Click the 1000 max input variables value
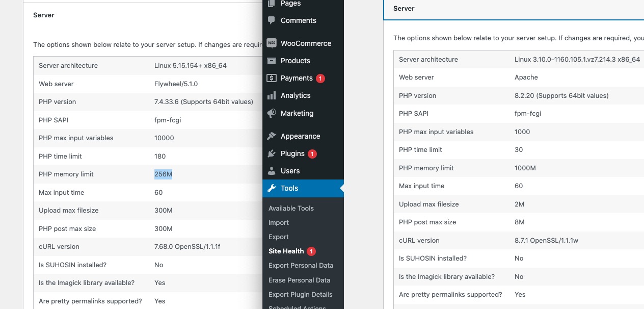The height and width of the screenshot is (309, 644). coord(522,132)
